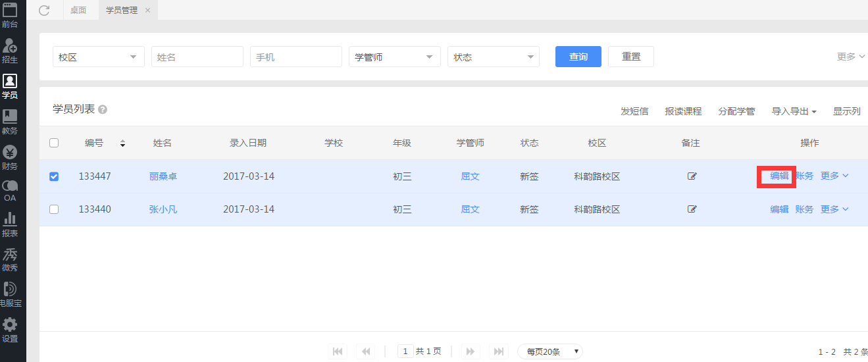Focus the 姓名 name input field
This screenshot has width=868, height=362.
197,57
